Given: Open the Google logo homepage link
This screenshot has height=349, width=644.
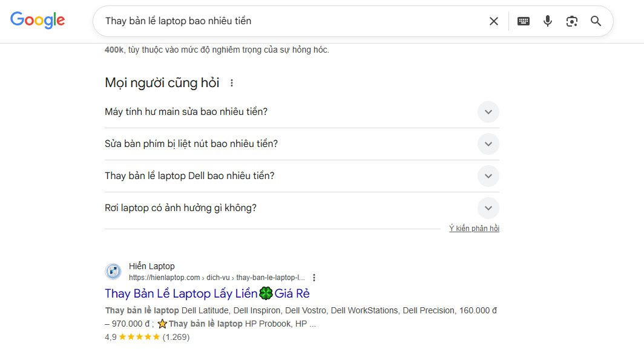Looking at the screenshot, I should coord(38,20).
